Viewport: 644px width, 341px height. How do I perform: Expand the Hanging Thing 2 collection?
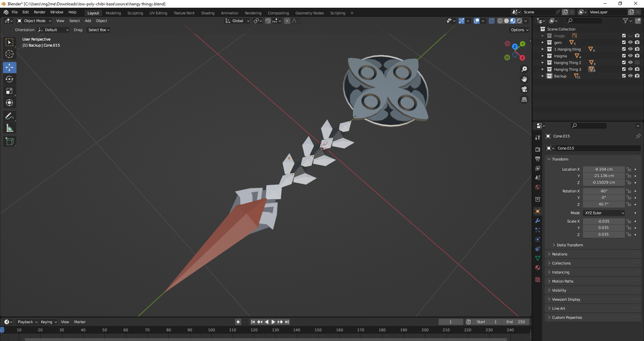coord(542,63)
